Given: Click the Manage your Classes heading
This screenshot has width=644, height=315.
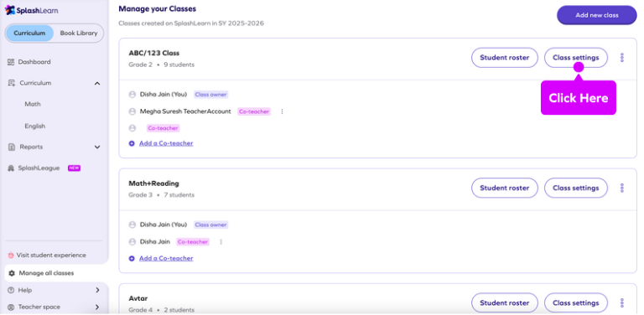Looking at the screenshot, I should (x=158, y=8).
